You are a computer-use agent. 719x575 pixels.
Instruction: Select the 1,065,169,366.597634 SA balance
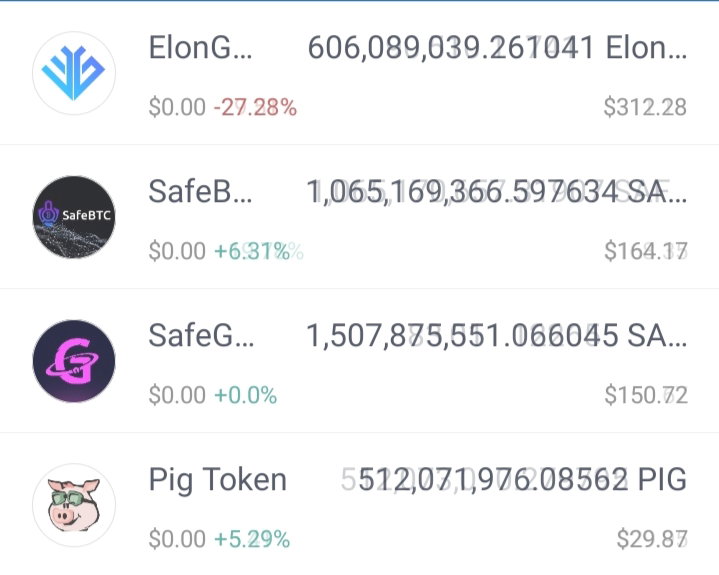[497, 192]
